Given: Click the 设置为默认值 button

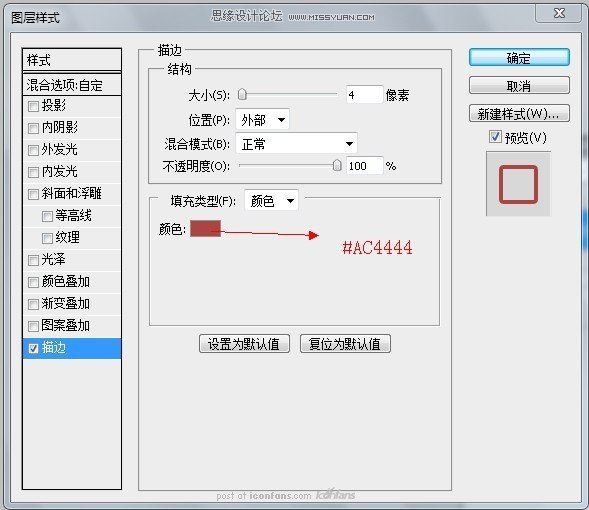Looking at the screenshot, I should 244,344.
